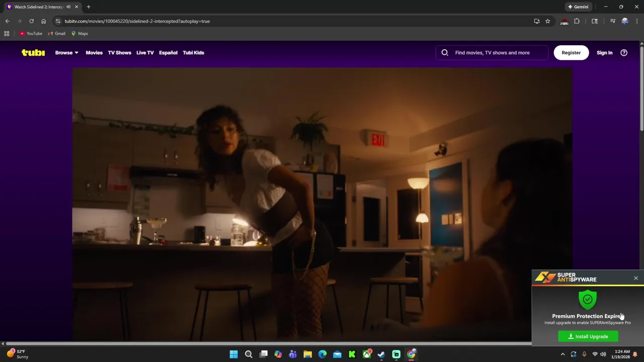Open Windows taskbar Search

pyautogui.click(x=249, y=354)
